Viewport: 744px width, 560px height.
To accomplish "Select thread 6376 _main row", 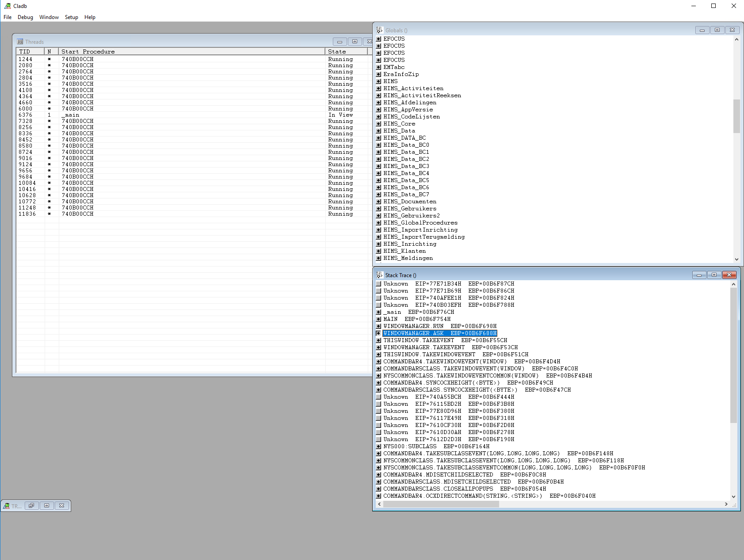I will 71,115.
